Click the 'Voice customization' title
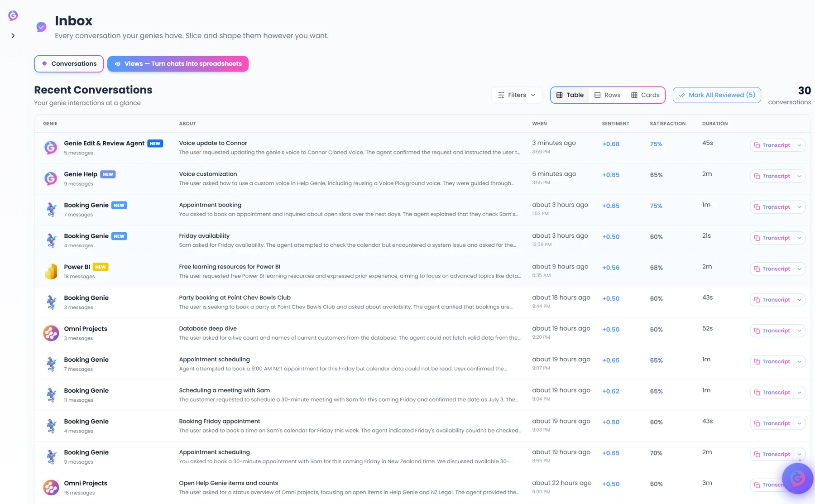This screenshot has height=504, width=815. [x=208, y=174]
